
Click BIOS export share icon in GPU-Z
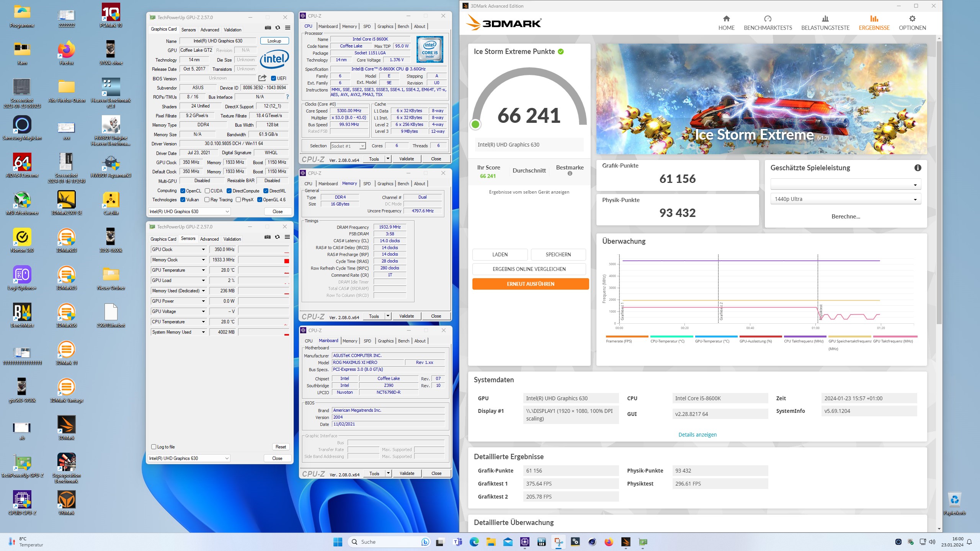point(262,78)
